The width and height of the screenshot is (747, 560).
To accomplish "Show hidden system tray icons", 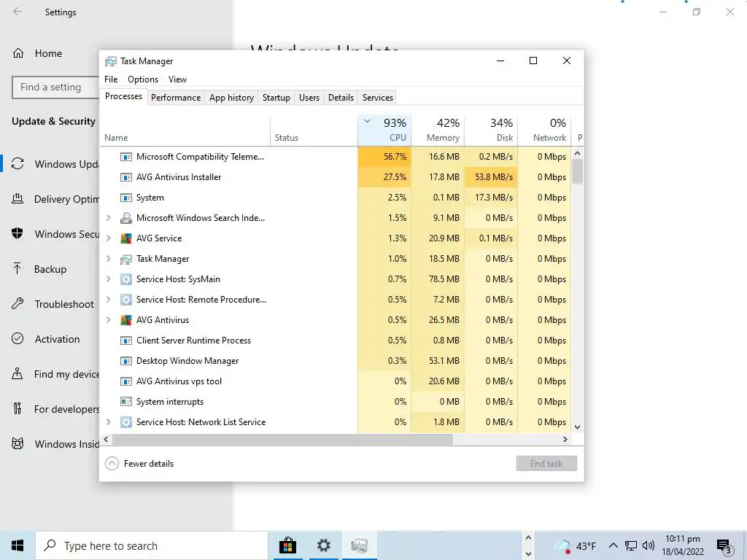I will click(x=613, y=545).
